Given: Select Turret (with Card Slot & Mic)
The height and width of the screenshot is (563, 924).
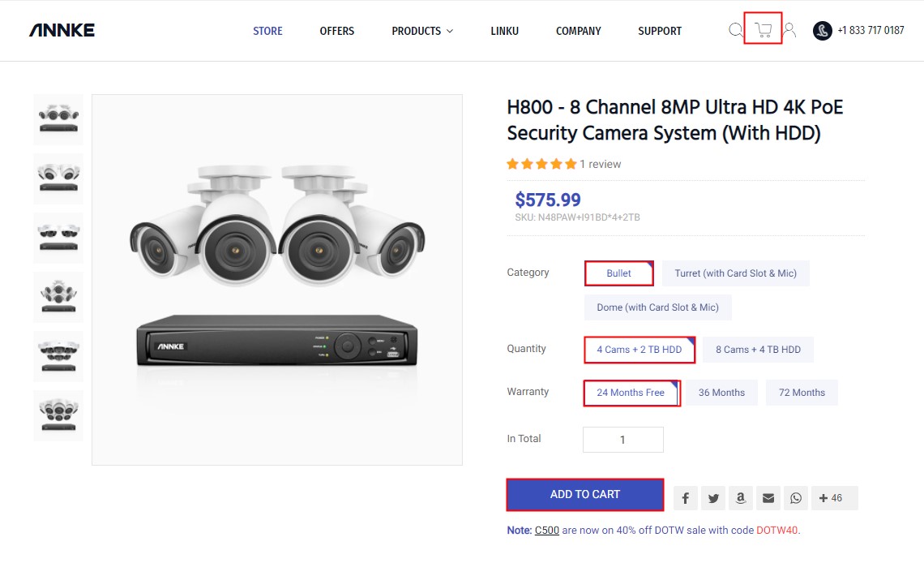Looking at the screenshot, I should pyautogui.click(x=735, y=273).
